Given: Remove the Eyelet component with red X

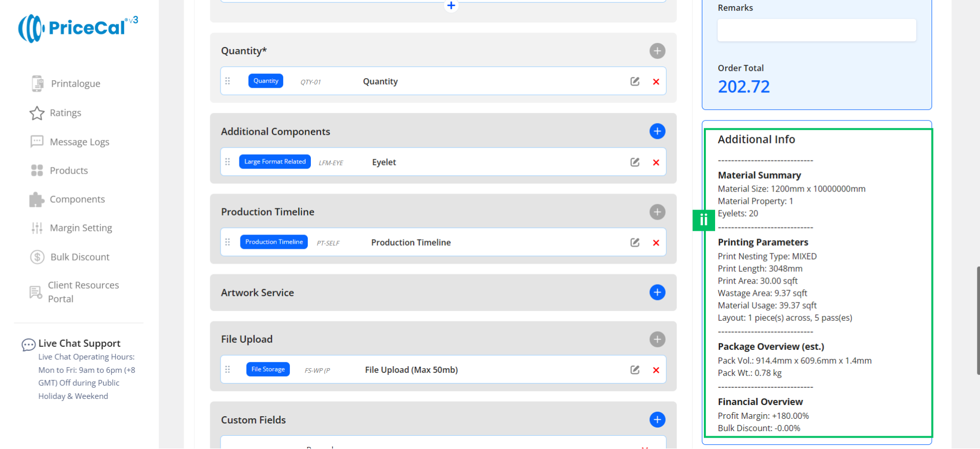Looking at the screenshot, I should 656,162.
